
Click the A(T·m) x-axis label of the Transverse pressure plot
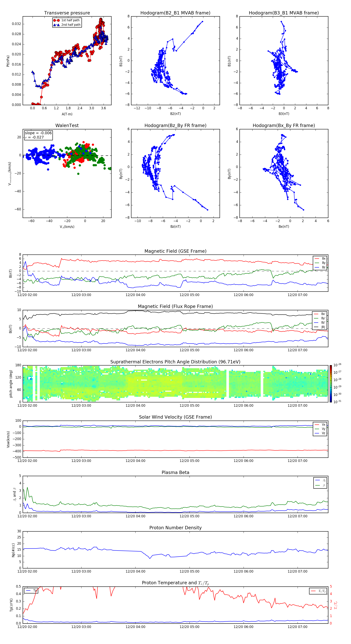coord(67,114)
